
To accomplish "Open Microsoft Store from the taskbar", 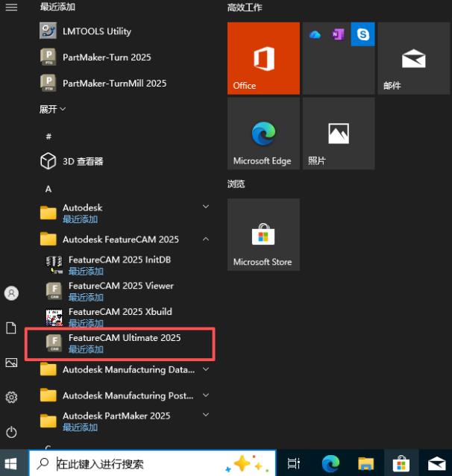I will [401, 463].
